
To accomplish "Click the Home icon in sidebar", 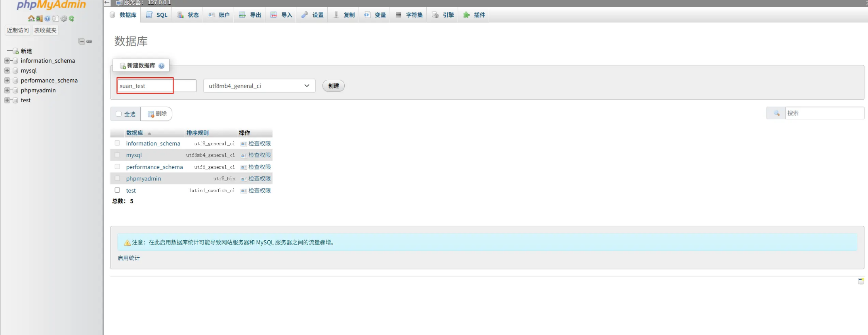I will (x=31, y=19).
